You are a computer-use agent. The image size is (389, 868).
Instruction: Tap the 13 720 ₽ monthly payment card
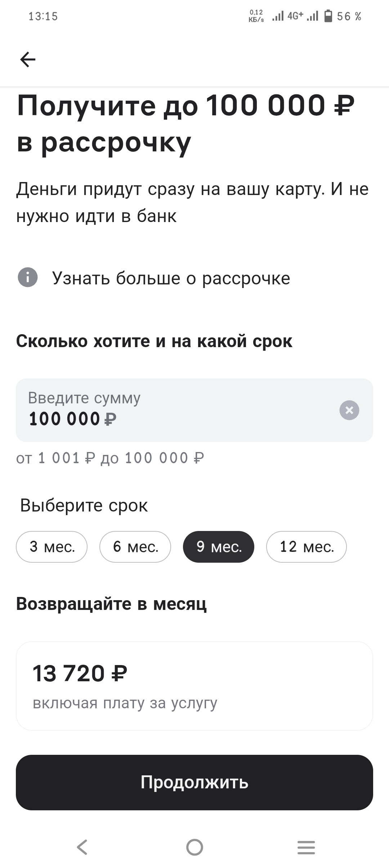coord(194,686)
